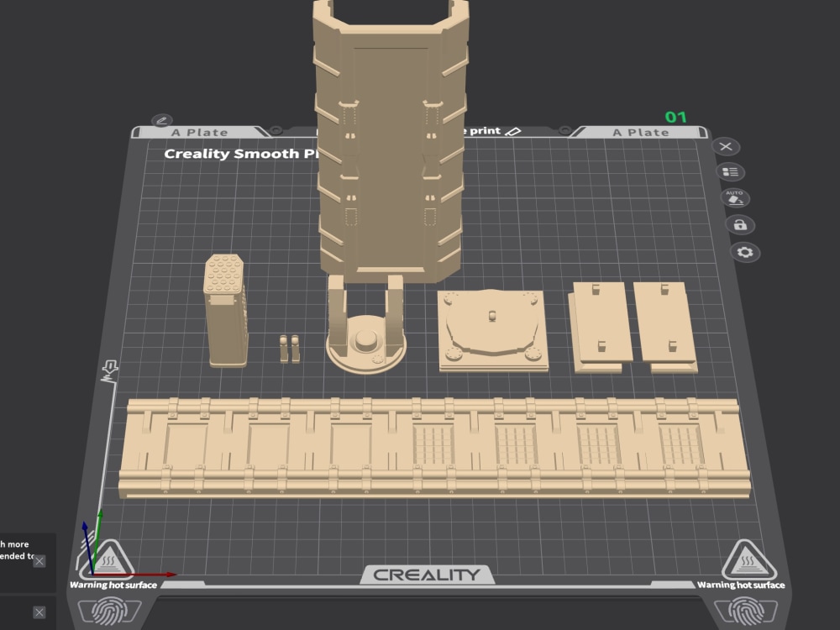The height and width of the screenshot is (630, 840).
Task: Select the left flat panel model
Action: click(x=600, y=328)
